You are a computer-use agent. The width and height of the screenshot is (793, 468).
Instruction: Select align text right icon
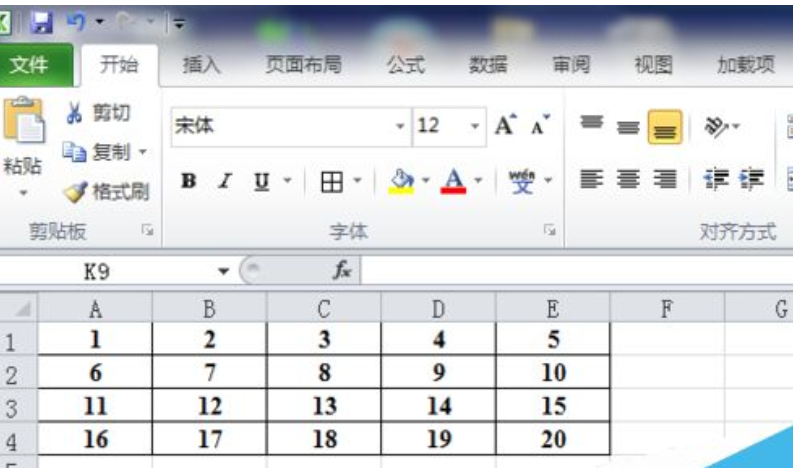click(x=665, y=179)
